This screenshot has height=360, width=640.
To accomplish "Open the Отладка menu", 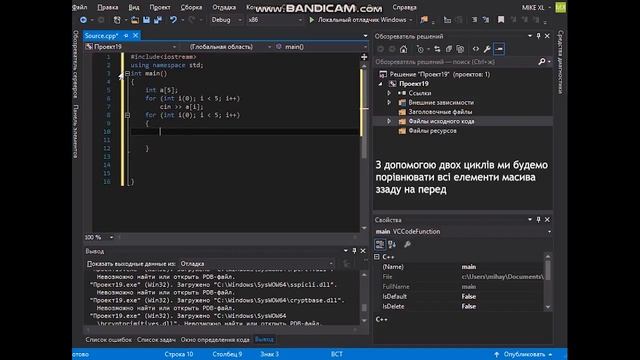I will 224,7.
